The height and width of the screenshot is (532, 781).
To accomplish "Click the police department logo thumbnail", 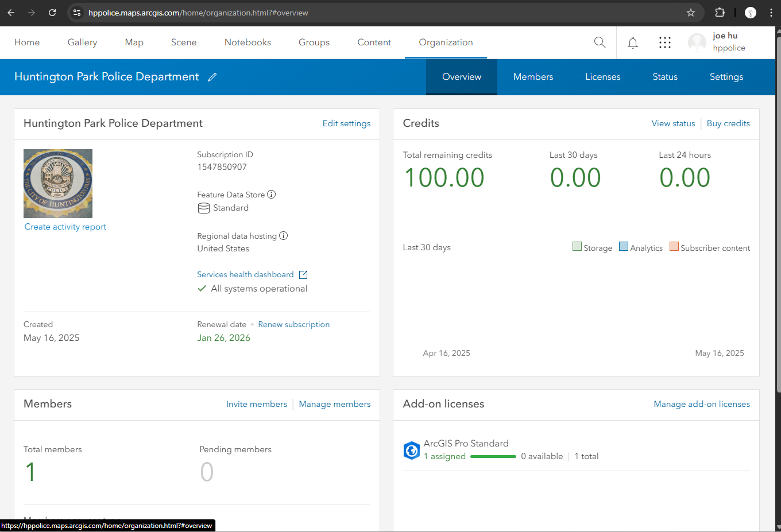I will click(58, 184).
